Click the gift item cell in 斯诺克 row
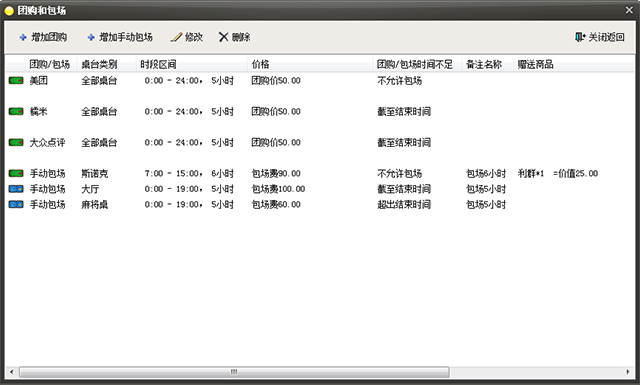Screen dimensions: 640x385 coord(558,174)
